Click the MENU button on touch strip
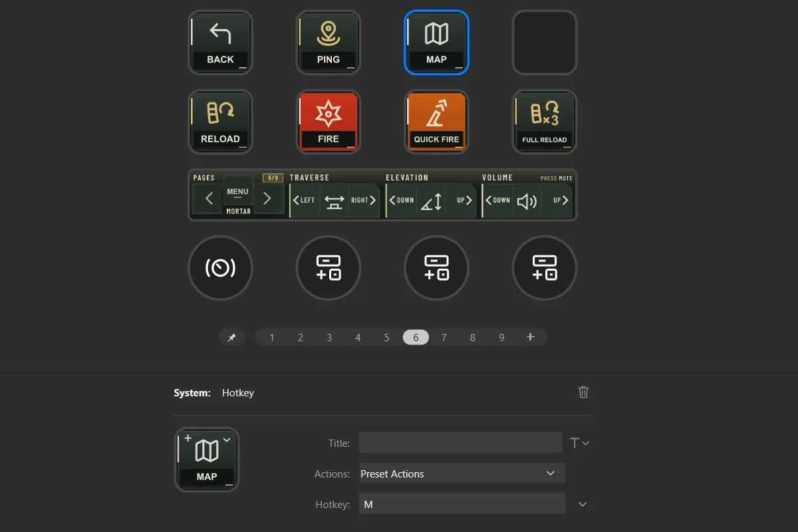 tap(237, 192)
